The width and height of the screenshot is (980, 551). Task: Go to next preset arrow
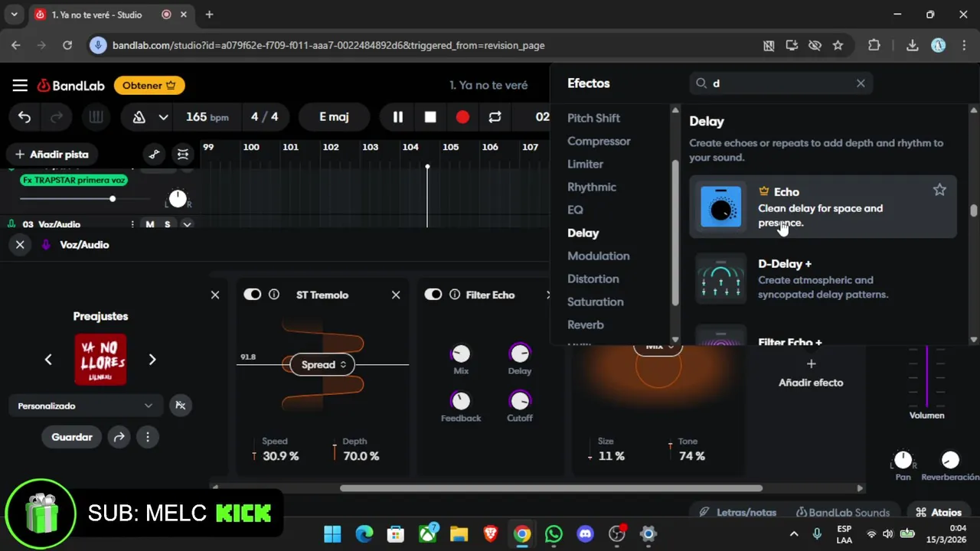[152, 360]
